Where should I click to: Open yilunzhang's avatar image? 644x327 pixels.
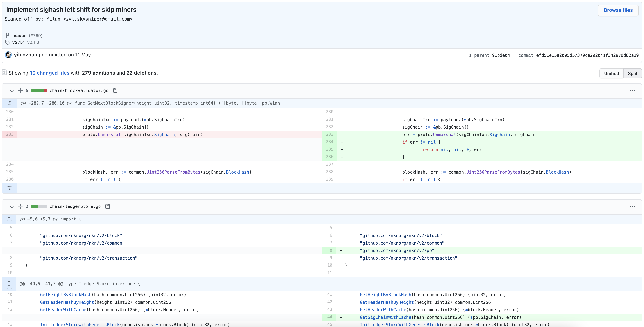tap(8, 55)
